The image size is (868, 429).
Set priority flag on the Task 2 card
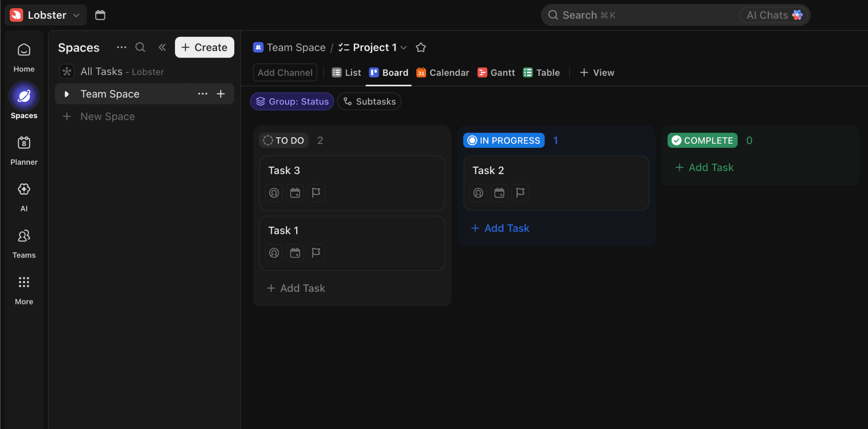click(520, 193)
